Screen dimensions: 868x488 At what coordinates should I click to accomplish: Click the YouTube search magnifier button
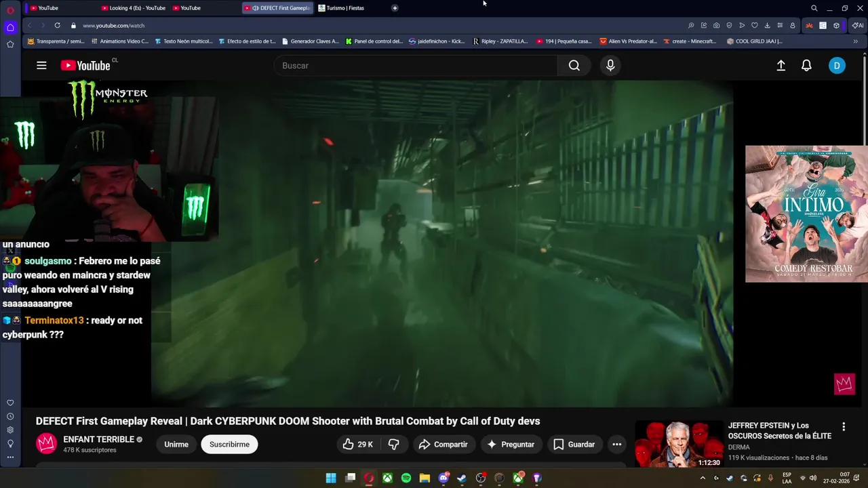574,66
